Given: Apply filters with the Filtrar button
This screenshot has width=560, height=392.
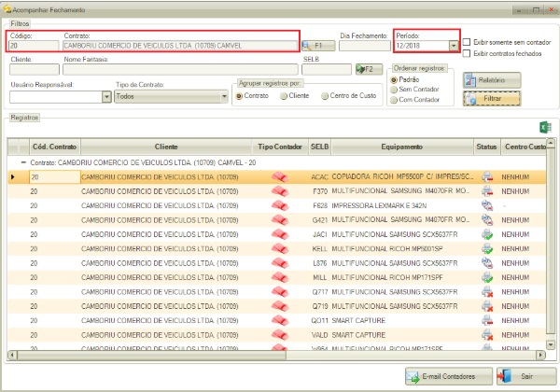Looking at the screenshot, I should (492, 99).
